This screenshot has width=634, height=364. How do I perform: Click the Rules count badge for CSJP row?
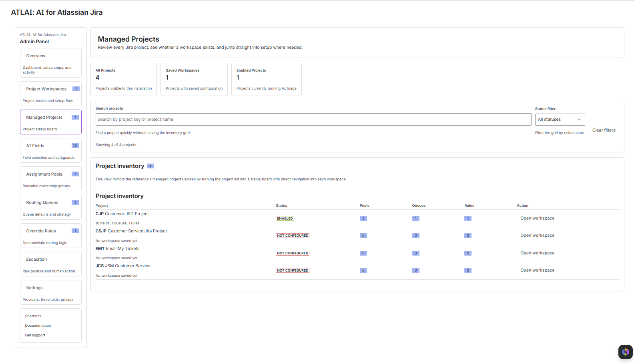click(468, 236)
